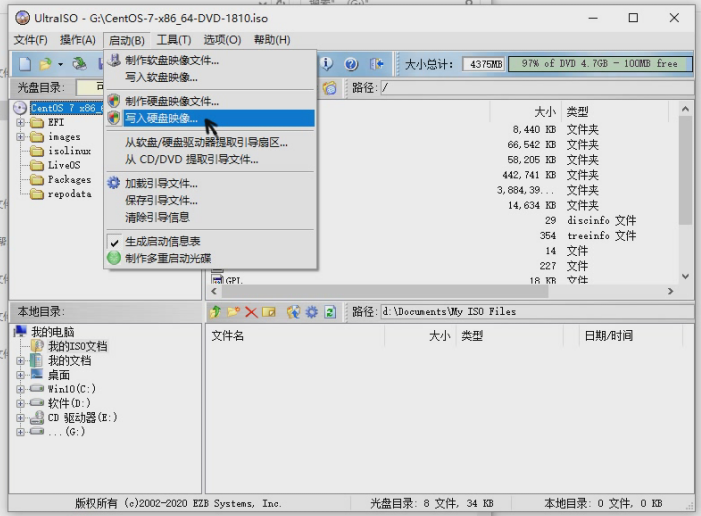This screenshot has width=701, height=516.
Task: Click the ISO list vertical scrollbar thumb
Action: click(685, 170)
